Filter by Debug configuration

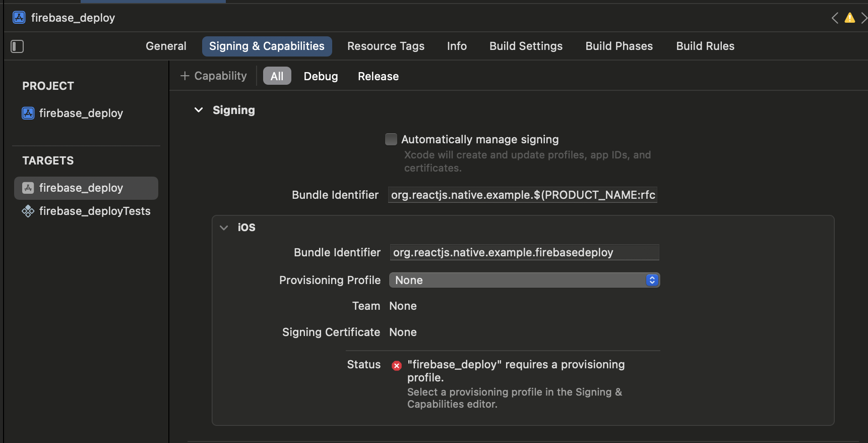click(321, 76)
